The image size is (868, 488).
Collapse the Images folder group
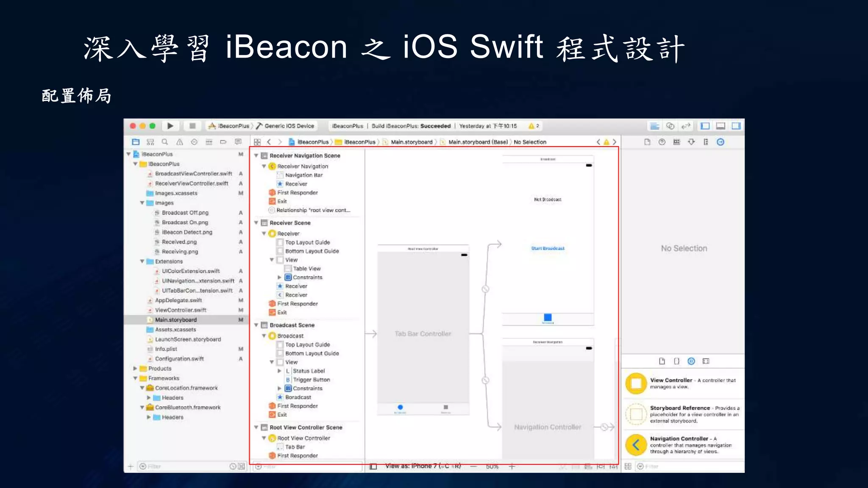[142, 203]
